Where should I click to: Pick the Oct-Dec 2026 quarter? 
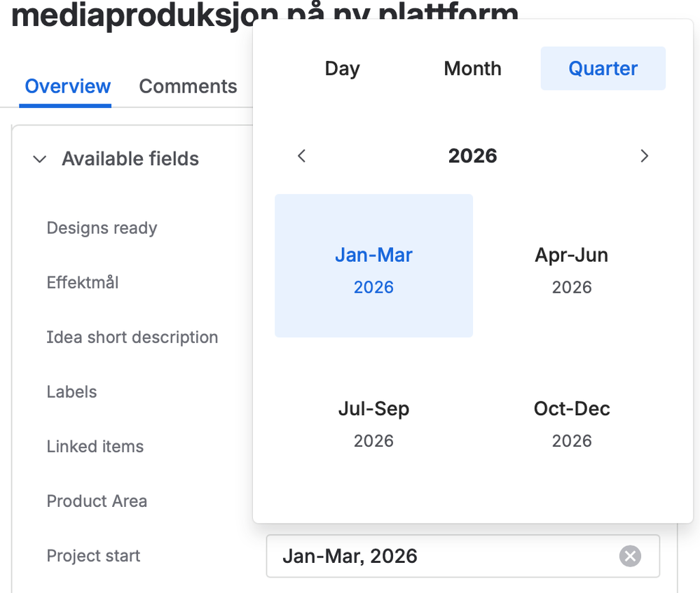click(x=572, y=420)
